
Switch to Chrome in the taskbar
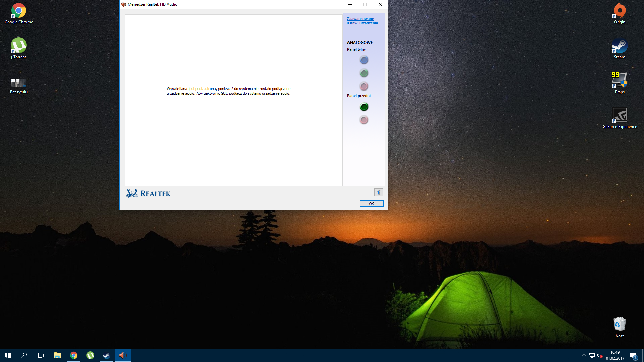point(73,355)
